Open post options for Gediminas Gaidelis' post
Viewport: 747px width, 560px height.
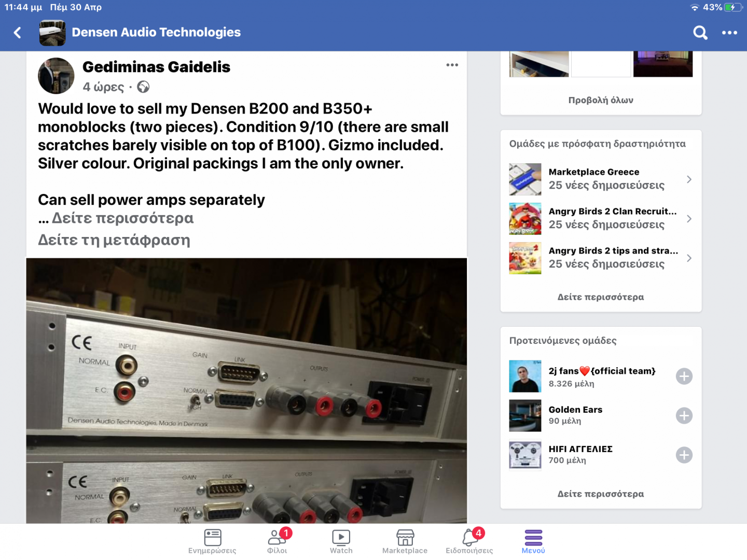coord(452,65)
